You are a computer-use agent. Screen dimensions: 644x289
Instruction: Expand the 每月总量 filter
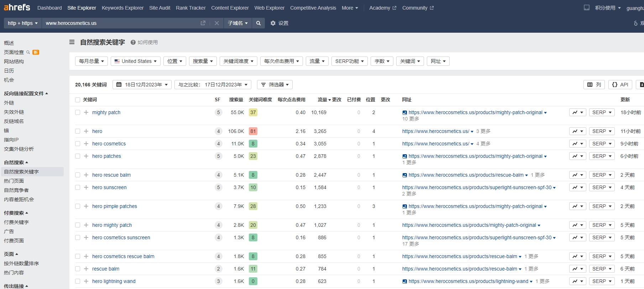(91, 61)
